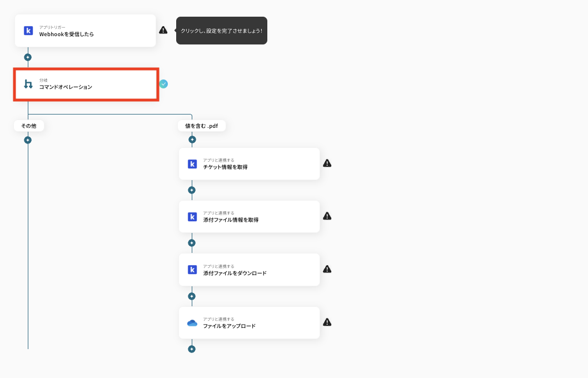Viewport: 588px width, 378px height.
Task: Click the app icon on チケット情報を取得
Action: [192, 164]
